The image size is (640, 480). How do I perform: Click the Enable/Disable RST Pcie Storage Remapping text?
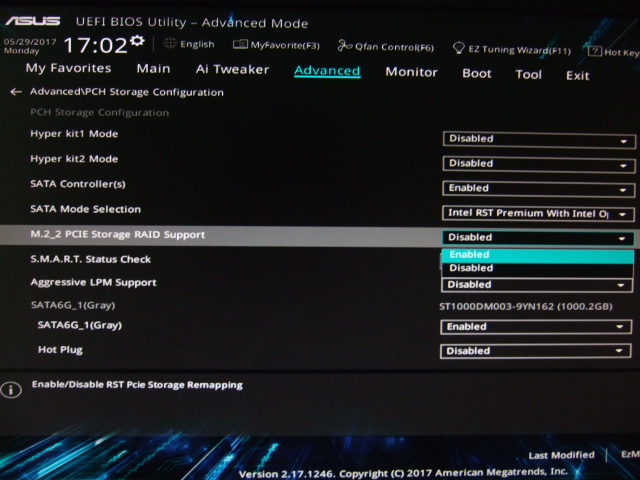(x=137, y=385)
